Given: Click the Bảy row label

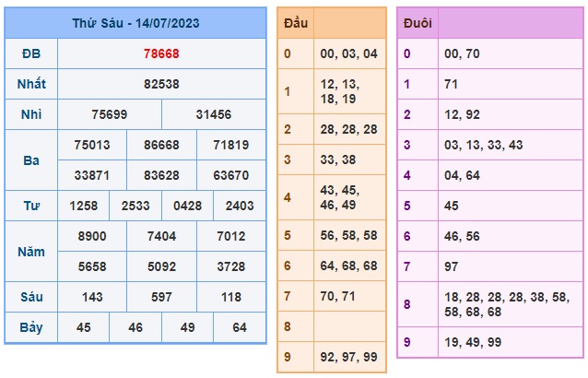Looking at the screenshot, I should click(31, 327).
